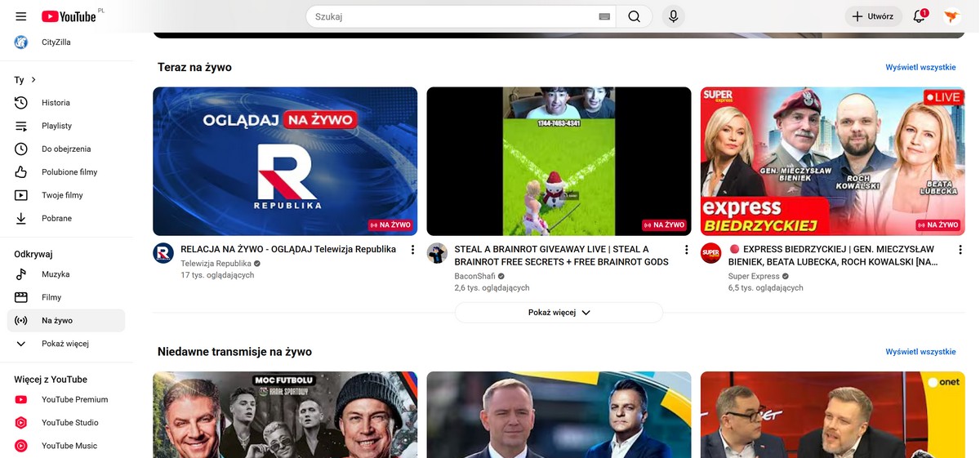Click the Playlisty icon
Screen dimensions: 980x458
tap(21, 126)
